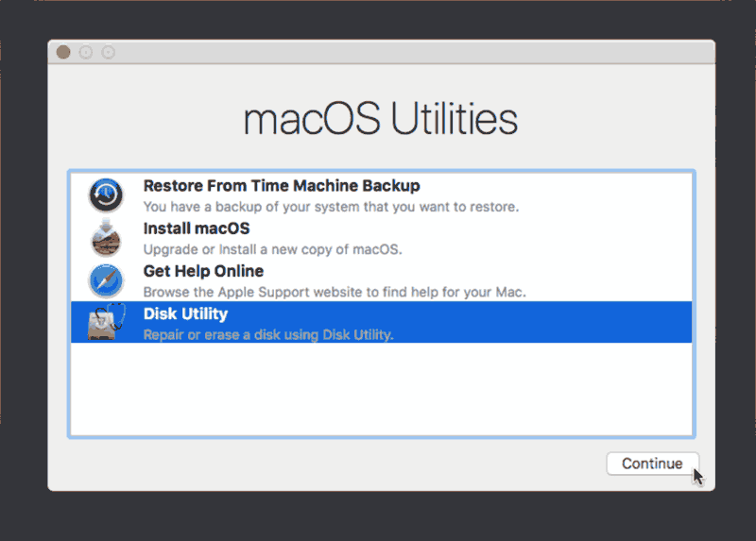Click the Continue button
This screenshot has width=756, height=541.
coord(652,464)
